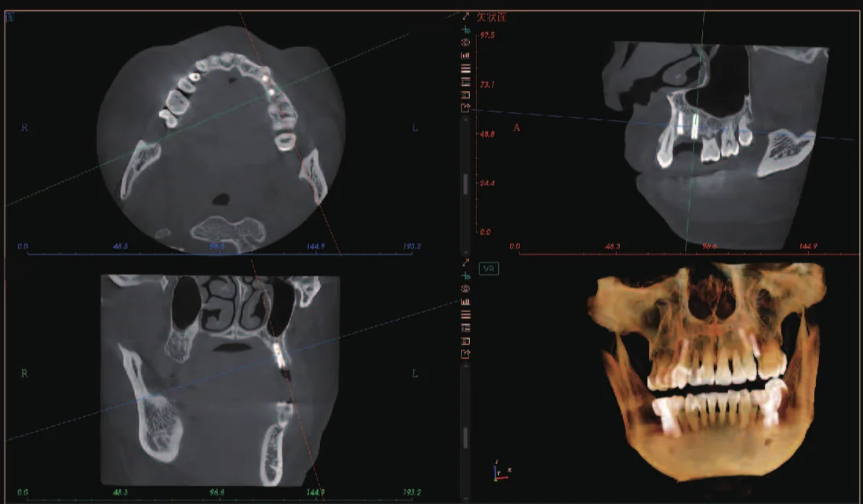Click the axial panel title label in top-left corner
Image resolution: width=863 pixels, height=504 pixels.
(x=10, y=17)
